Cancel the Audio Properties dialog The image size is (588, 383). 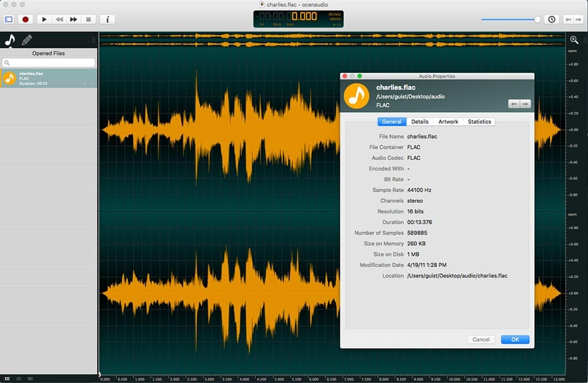[x=481, y=339]
